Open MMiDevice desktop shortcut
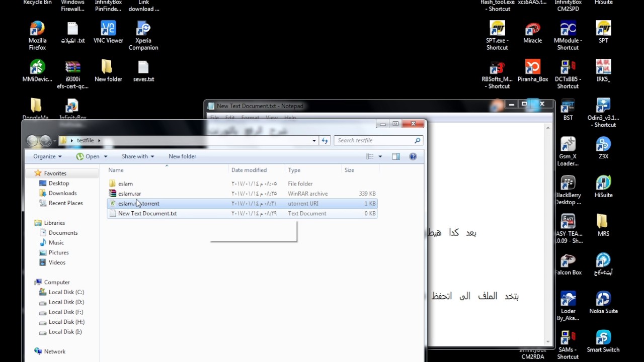 pos(37,71)
